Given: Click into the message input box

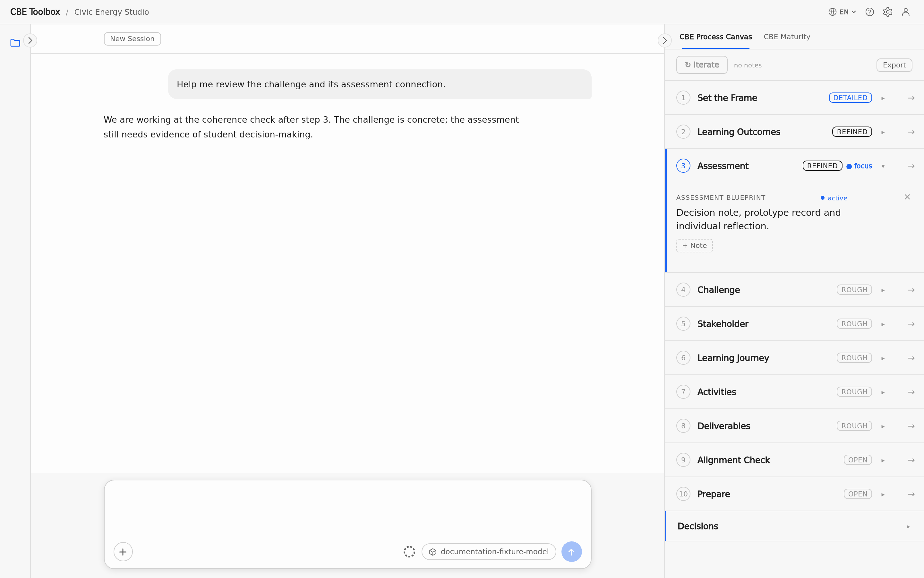Looking at the screenshot, I should pos(347,510).
